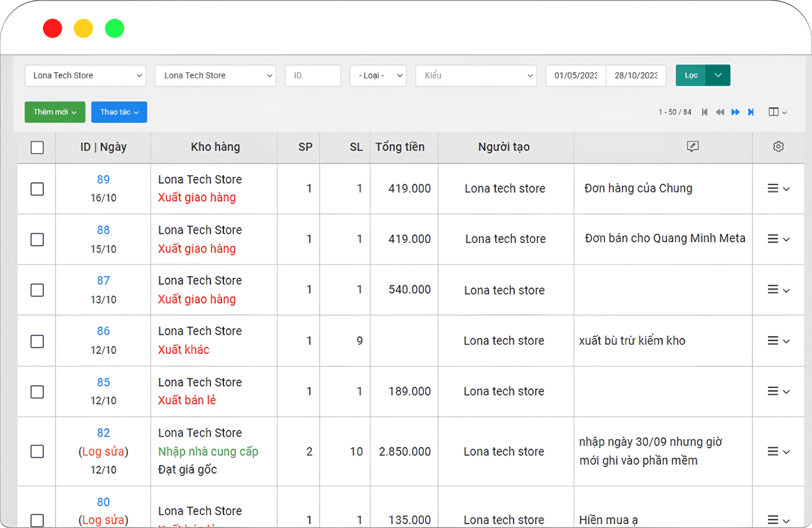Select the checkbox for record 88
Image resolution: width=812 pixels, height=528 pixels.
tap(37, 240)
